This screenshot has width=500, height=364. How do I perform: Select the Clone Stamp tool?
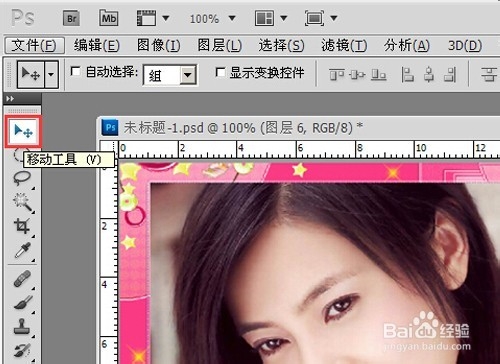22,326
